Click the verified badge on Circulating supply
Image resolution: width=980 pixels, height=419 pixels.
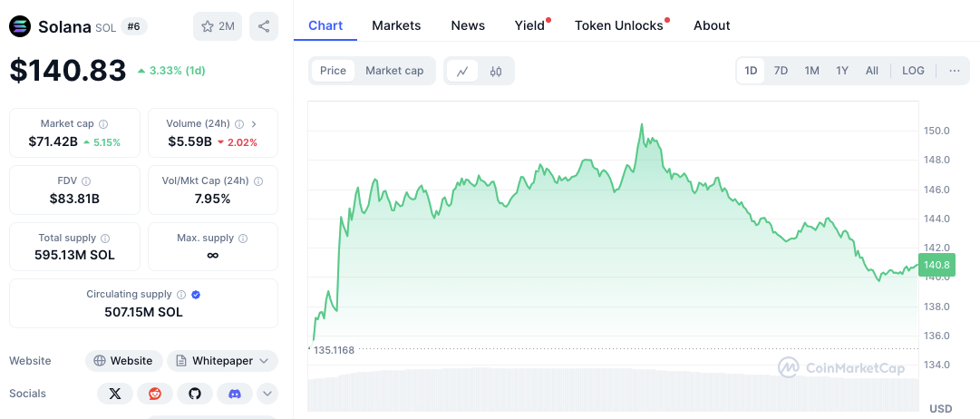(196, 295)
